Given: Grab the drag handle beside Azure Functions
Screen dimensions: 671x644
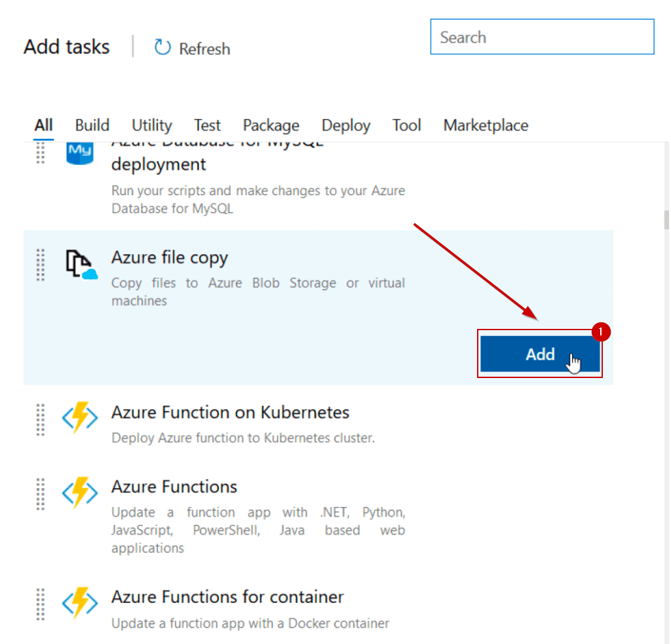Looking at the screenshot, I should coord(41,493).
